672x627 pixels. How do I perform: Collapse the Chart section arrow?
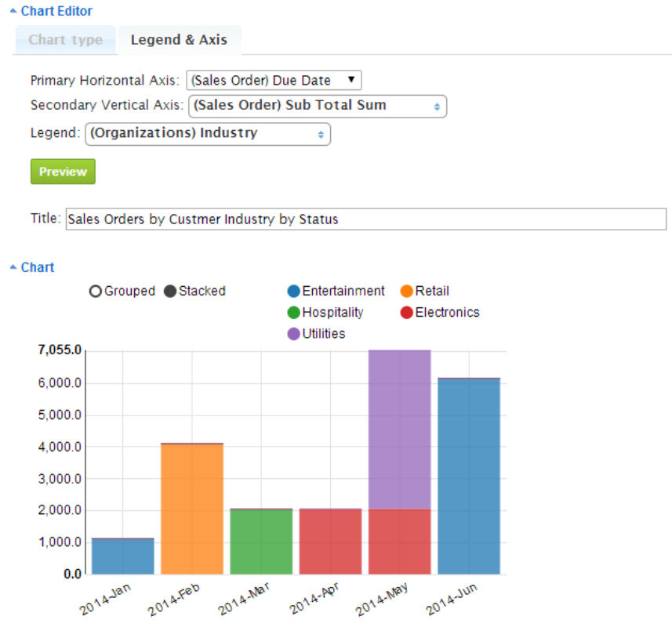pos(13,268)
